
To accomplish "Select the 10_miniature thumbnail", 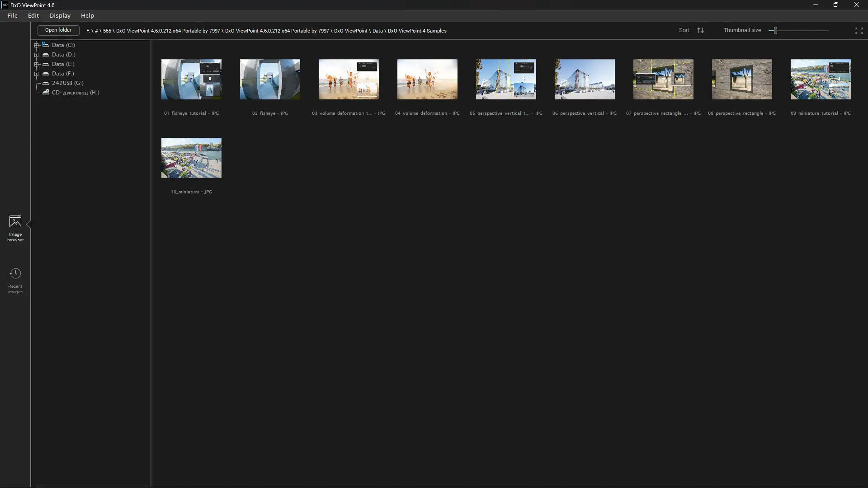I will pos(191,158).
